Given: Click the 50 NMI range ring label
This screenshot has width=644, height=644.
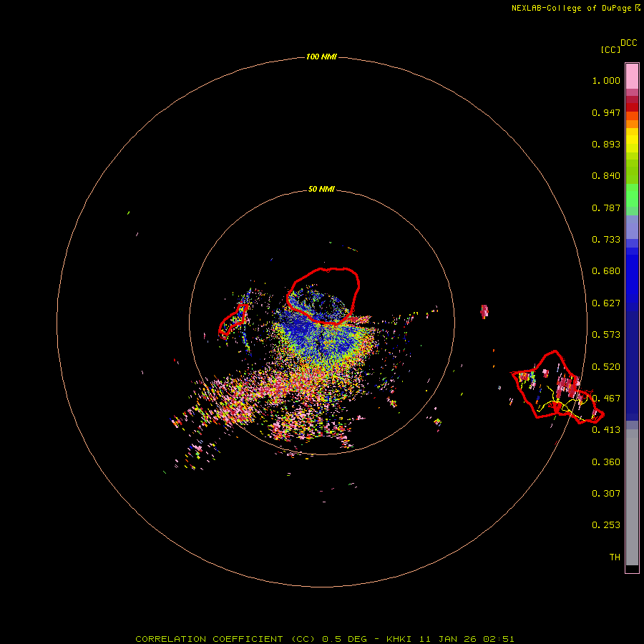Looking at the screenshot, I should tap(321, 189).
